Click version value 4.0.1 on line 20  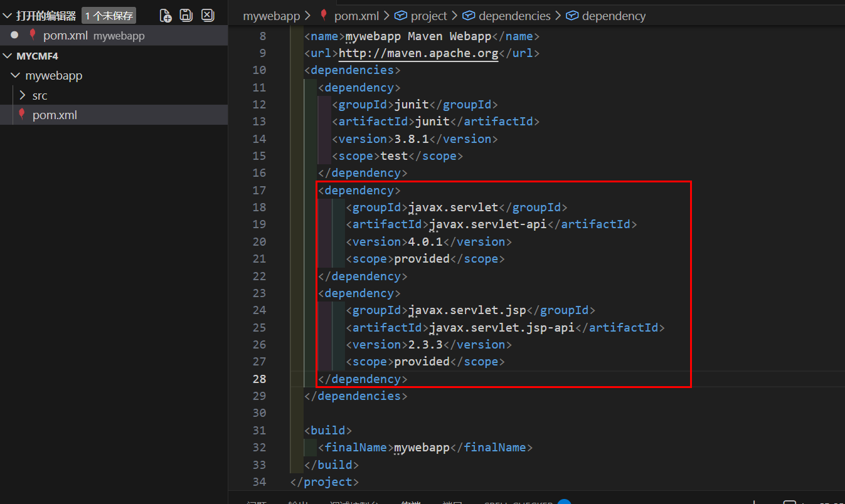click(425, 241)
